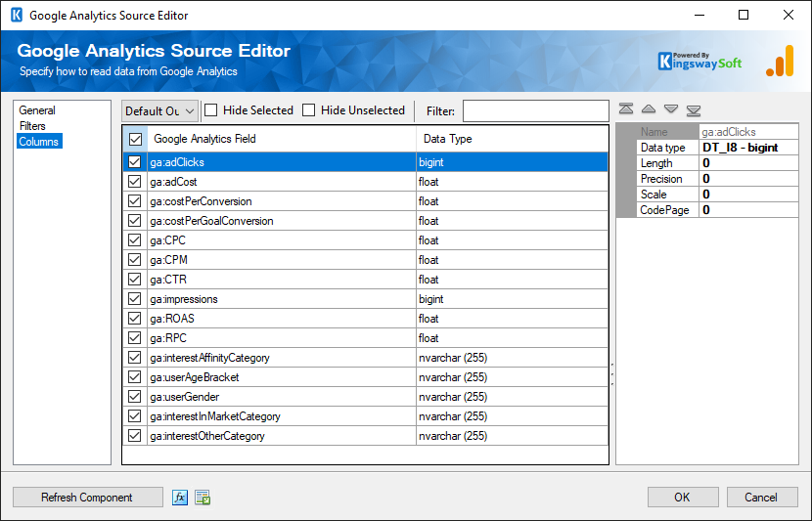Select the ga:userGender field name

[x=185, y=397]
